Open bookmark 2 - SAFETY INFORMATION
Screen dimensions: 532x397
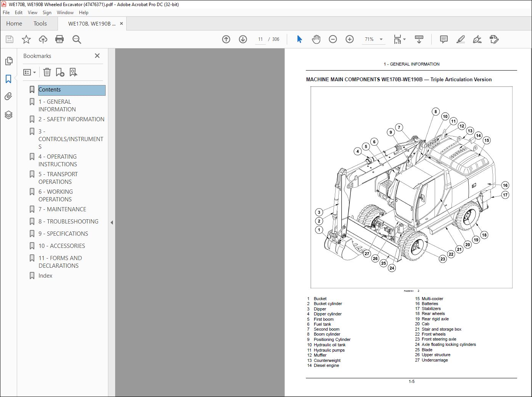click(71, 119)
